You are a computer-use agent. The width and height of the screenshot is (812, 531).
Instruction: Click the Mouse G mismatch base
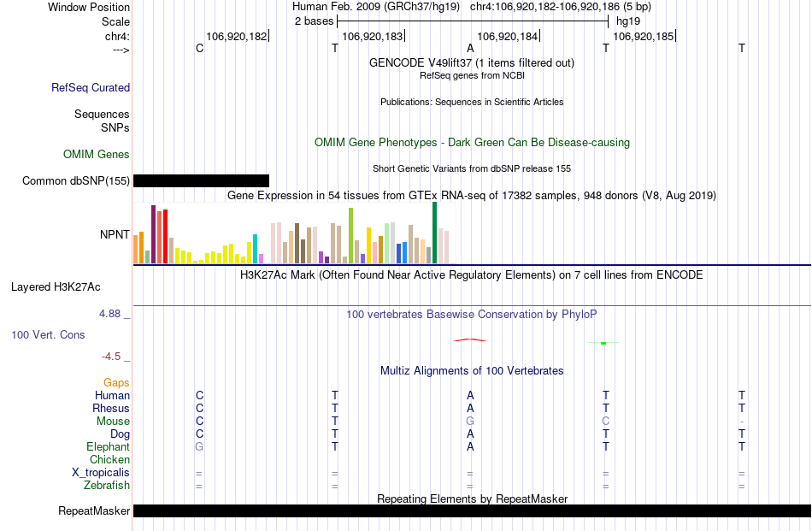tap(470, 422)
